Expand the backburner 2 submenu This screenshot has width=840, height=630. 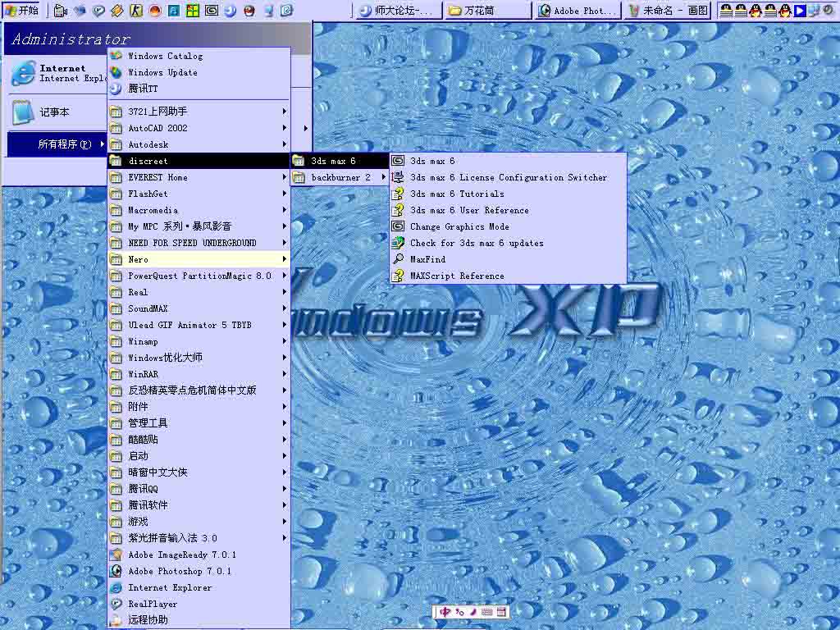[340, 177]
